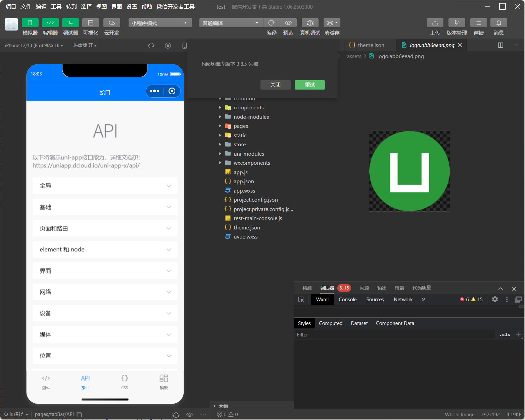This screenshot has height=420, width=525.
Task: Click the real-device debug bug icon
Action: pos(310,23)
